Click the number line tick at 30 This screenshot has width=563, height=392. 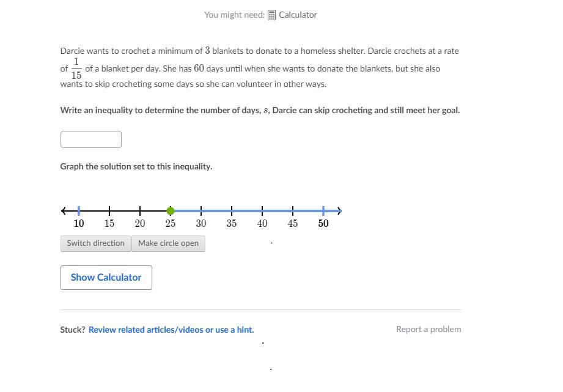(201, 211)
